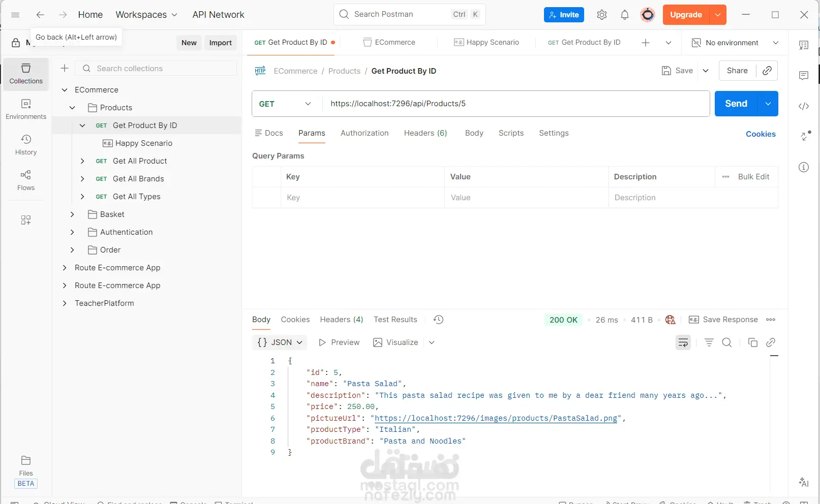
Task: Open code snippet panel icon
Action: click(804, 106)
